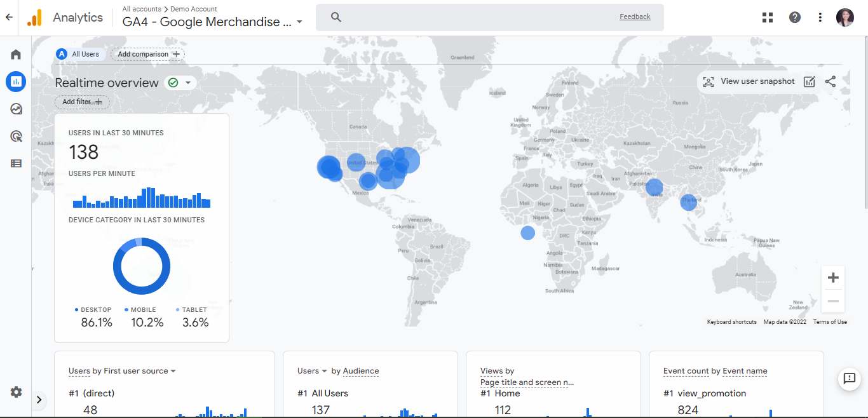Viewport: 868px width, 418px height.
Task: Select the Reports icon in the sidebar
Action: point(15,81)
